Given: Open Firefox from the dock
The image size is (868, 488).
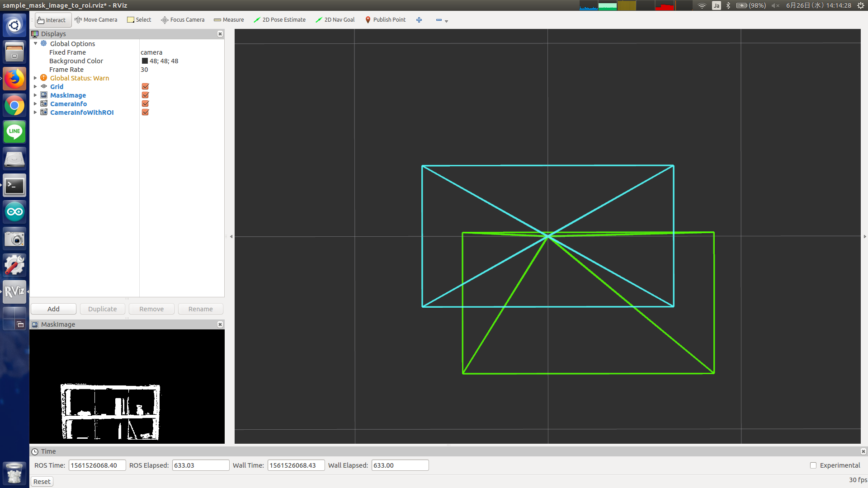Looking at the screenshot, I should pos(14,79).
